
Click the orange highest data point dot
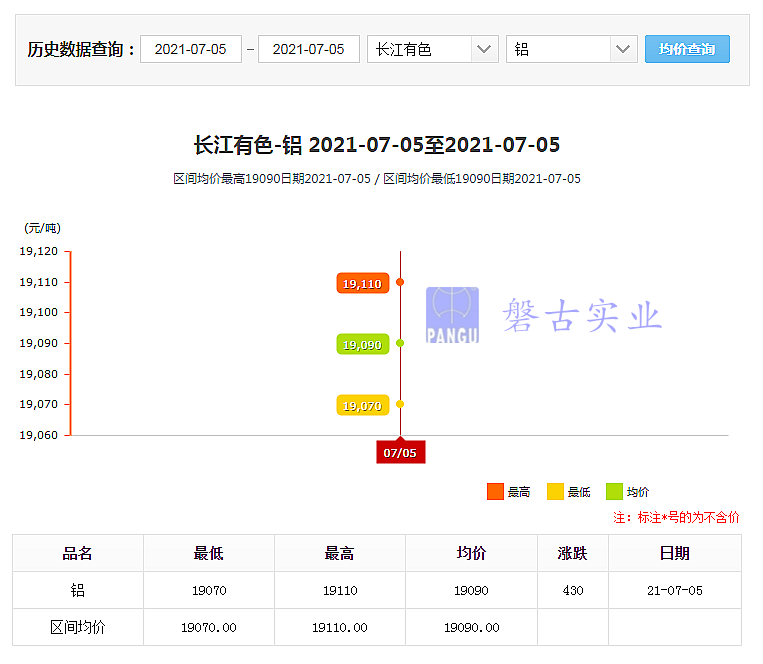[400, 282]
